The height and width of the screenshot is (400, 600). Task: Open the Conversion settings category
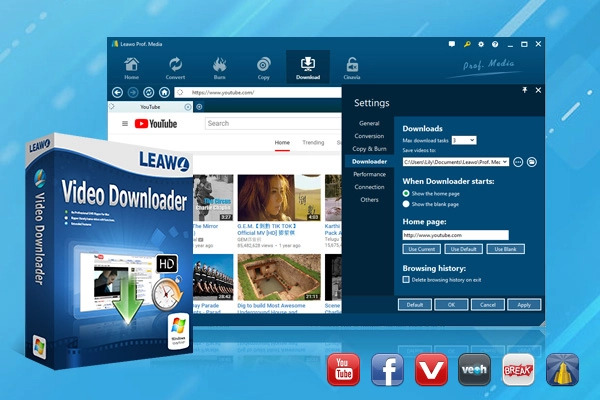[x=369, y=136]
